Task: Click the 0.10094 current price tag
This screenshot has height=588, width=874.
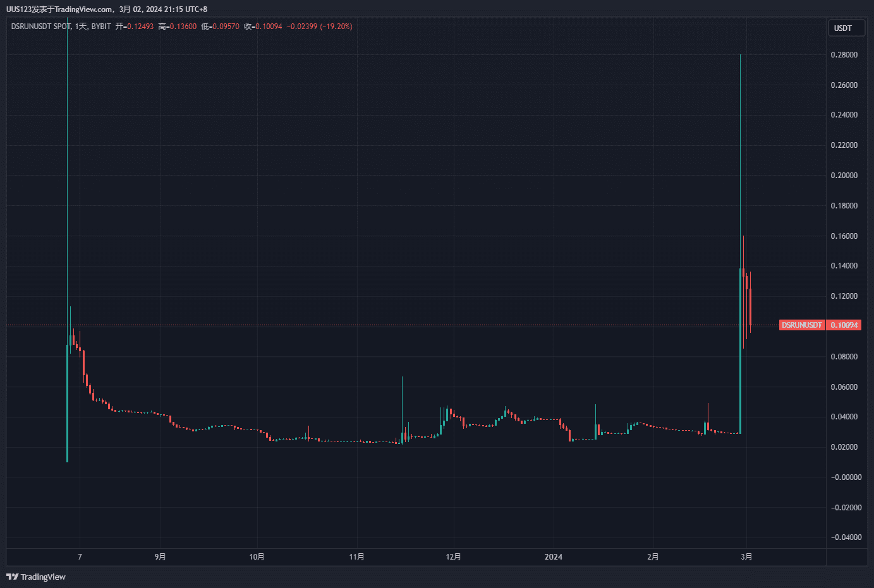Action: pyautogui.click(x=844, y=325)
